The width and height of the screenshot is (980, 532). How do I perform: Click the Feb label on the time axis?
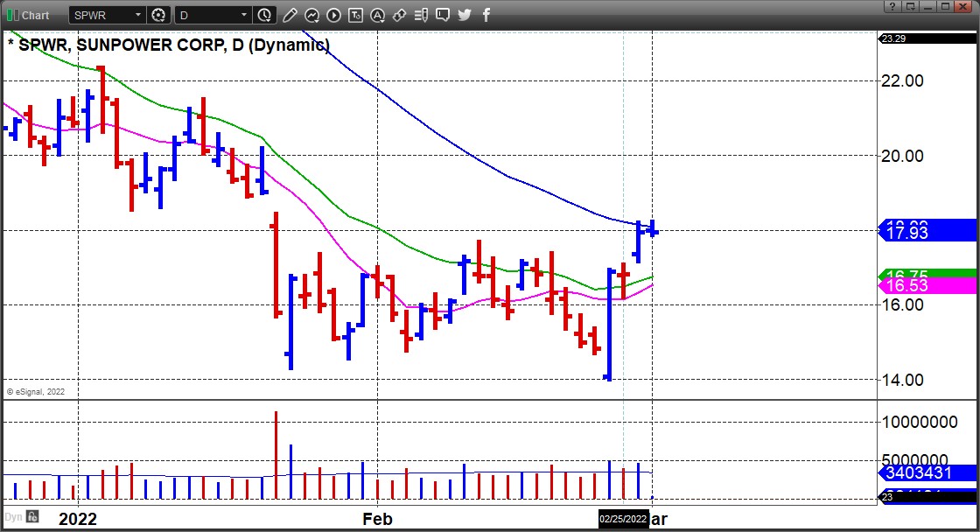click(377, 519)
